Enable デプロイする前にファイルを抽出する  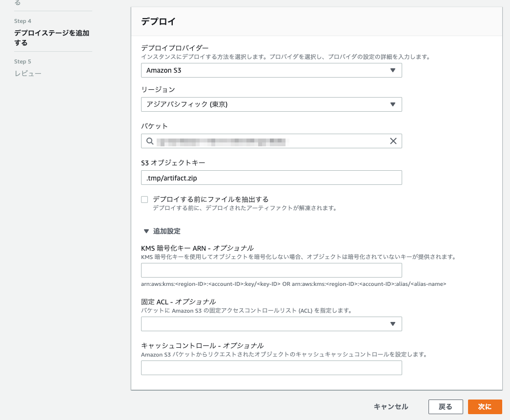[x=144, y=199]
